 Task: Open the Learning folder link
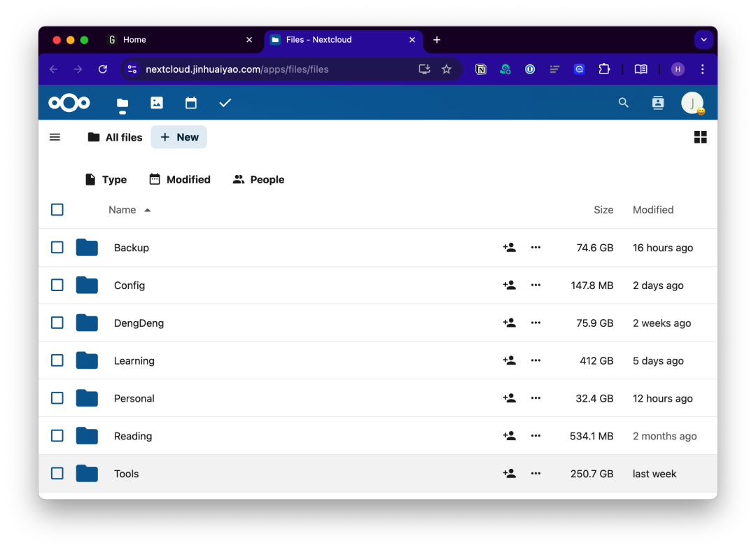click(x=134, y=360)
